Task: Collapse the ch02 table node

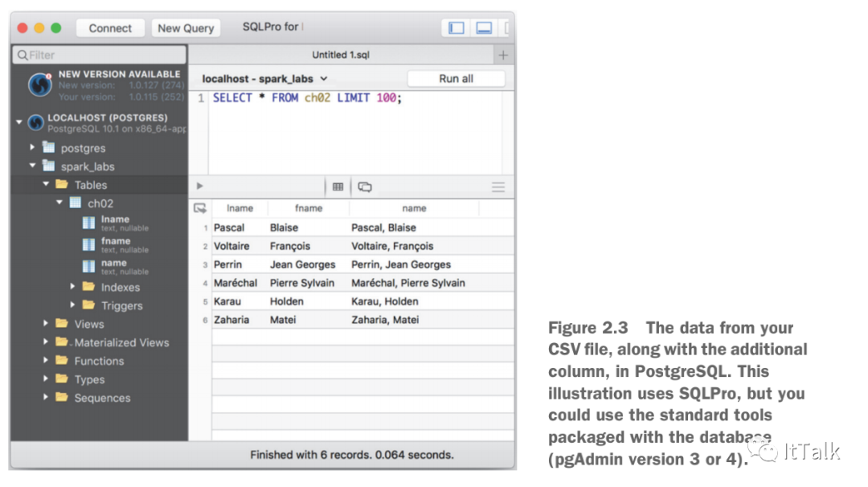Action: click(x=59, y=203)
